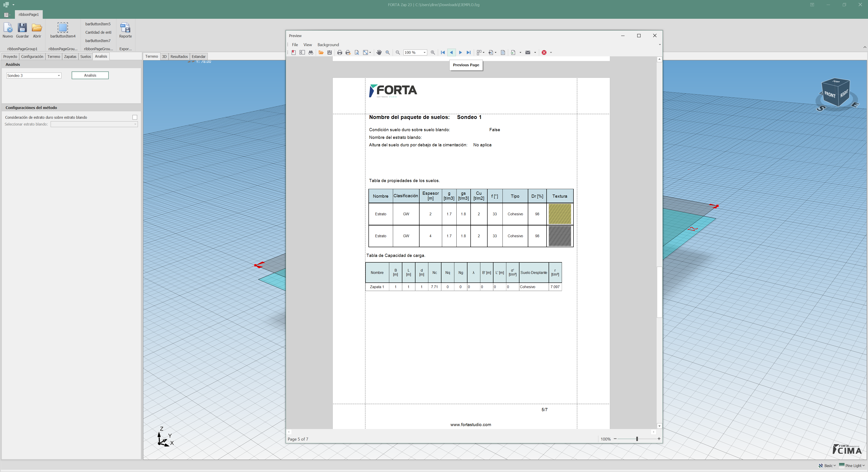Click the Zoom In magnifier icon
The width and height of the screenshot is (868, 472).
(433, 53)
